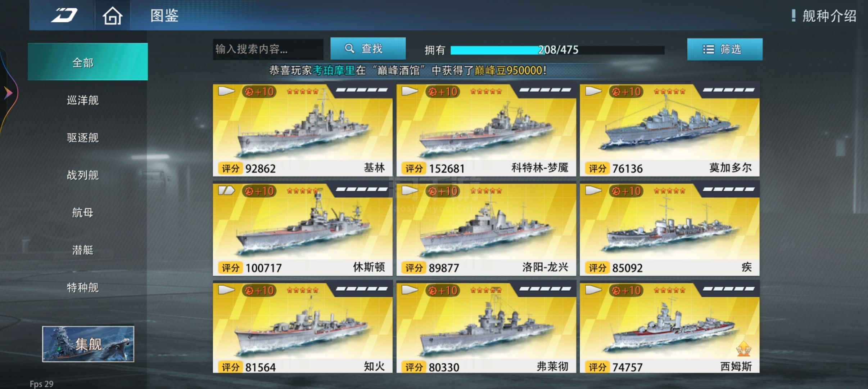Click the 查找 search button
The width and height of the screenshot is (868, 389).
pyautogui.click(x=368, y=48)
